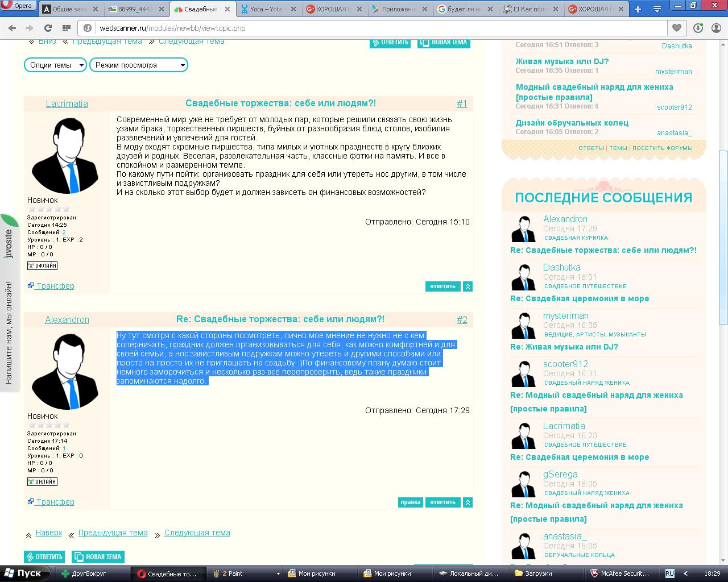
Task: Switch to the будет ли ин Google tab
Action: click(466, 9)
